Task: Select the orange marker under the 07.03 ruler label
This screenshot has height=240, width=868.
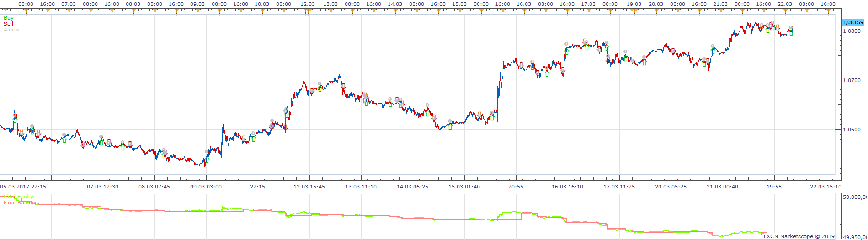Action: 69,11
